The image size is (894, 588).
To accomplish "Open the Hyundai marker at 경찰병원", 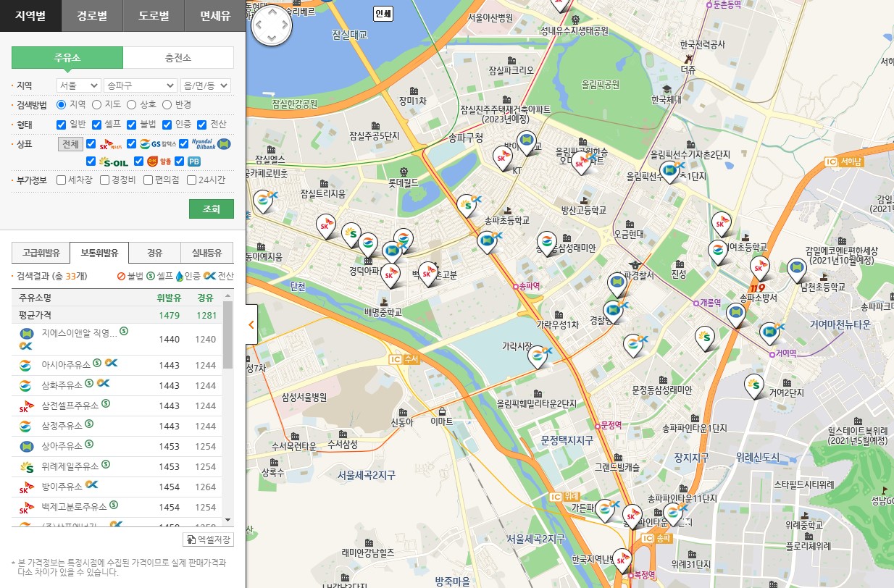I will click(613, 311).
